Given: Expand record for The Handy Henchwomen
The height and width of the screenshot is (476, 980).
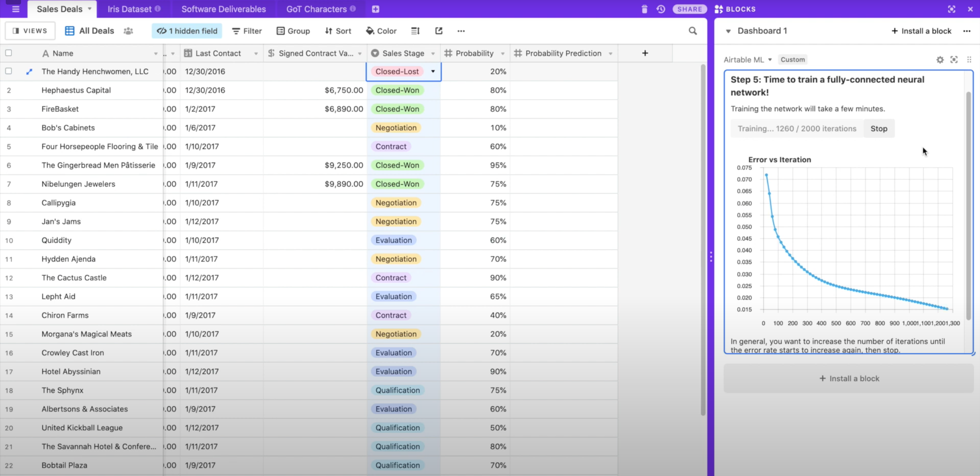Looking at the screenshot, I should (29, 72).
